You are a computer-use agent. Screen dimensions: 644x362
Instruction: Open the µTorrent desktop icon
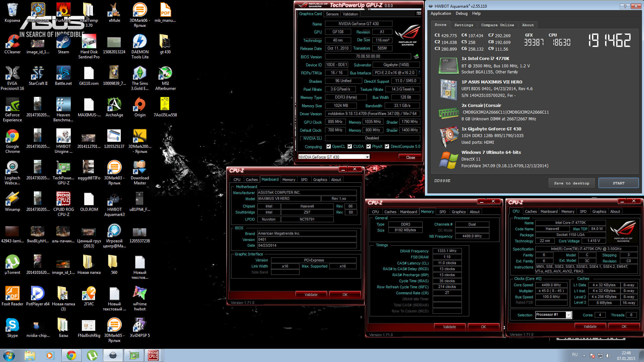coord(12,265)
